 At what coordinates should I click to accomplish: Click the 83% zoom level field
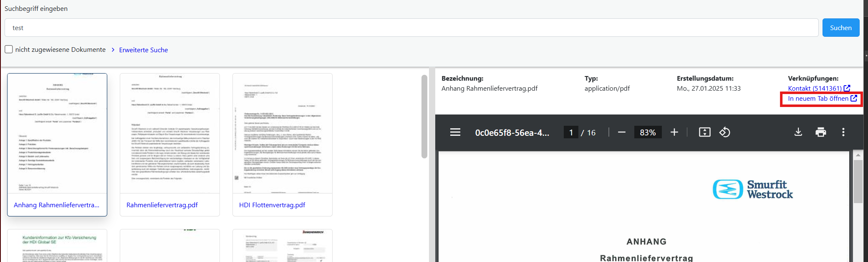[648, 132]
